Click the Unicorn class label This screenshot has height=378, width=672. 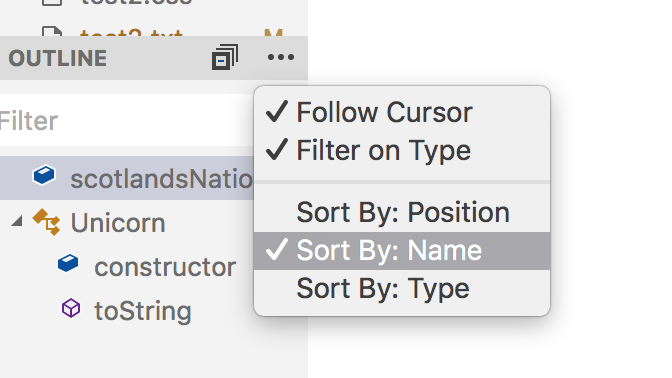coord(118,223)
